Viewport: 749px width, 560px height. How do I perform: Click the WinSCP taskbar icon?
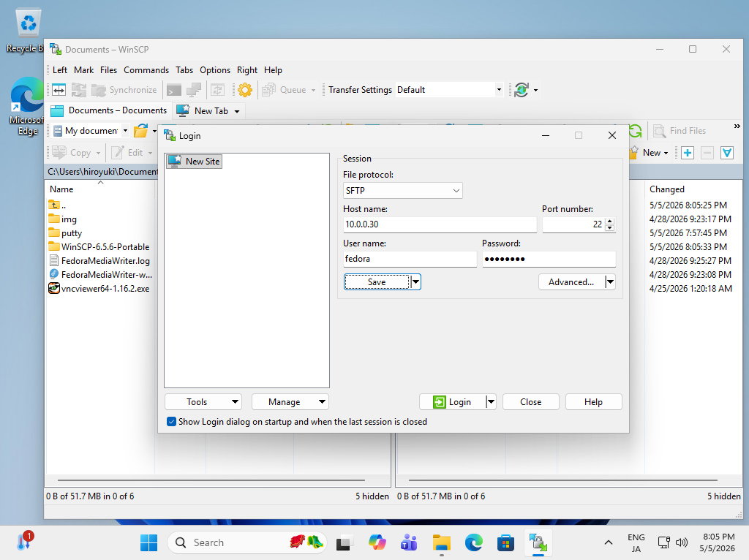pyautogui.click(x=538, y=542)
